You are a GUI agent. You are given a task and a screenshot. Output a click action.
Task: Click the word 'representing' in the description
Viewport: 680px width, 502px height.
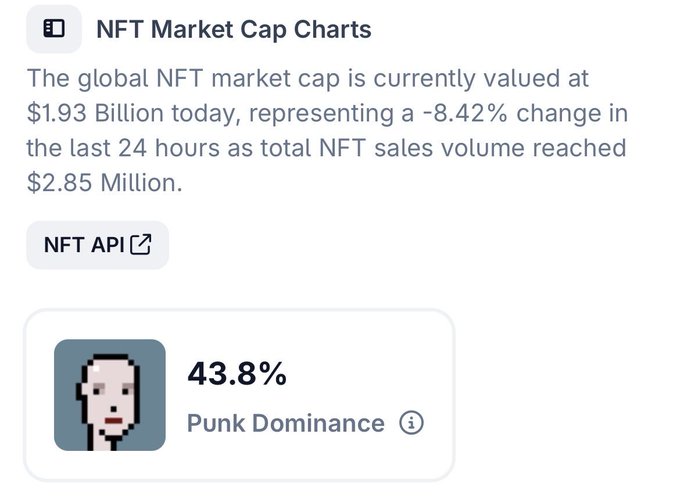pyautogui.click(x=321, y=114)
